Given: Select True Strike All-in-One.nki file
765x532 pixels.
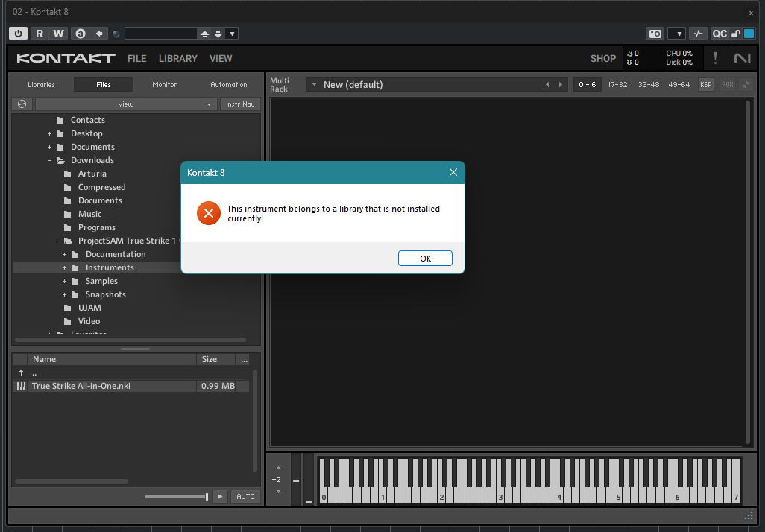Looking at the screenshot, I should (x=130, y=386).
